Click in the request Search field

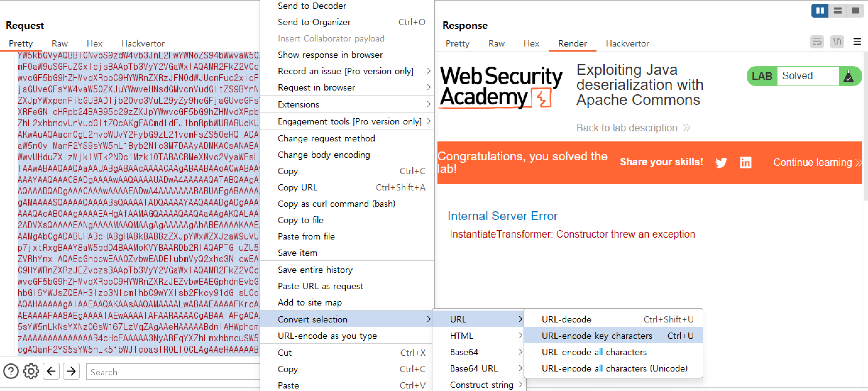pyautogui.click(x=173, y=372)
